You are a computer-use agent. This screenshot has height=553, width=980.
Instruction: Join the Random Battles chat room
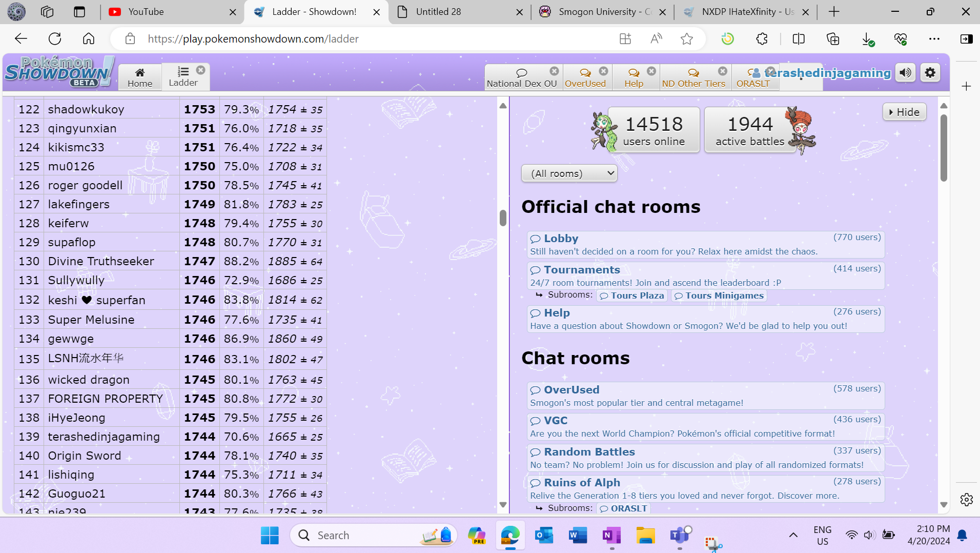click(x=589, y=452)
